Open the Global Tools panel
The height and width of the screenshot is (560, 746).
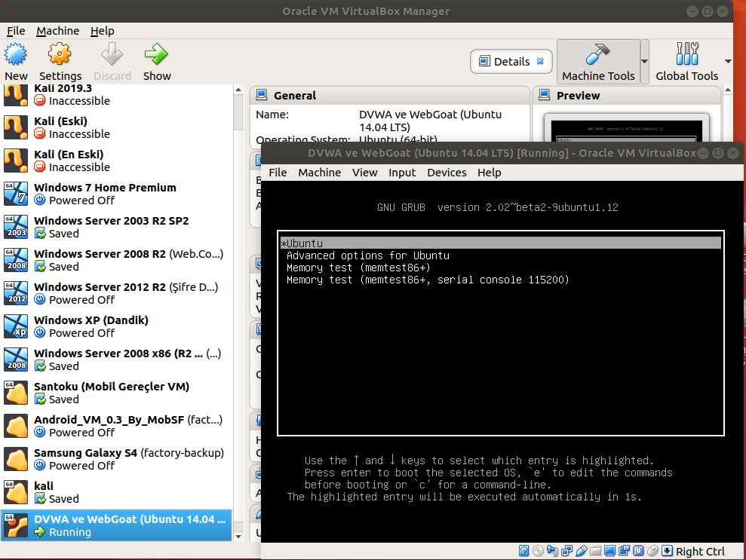point(686,62)
